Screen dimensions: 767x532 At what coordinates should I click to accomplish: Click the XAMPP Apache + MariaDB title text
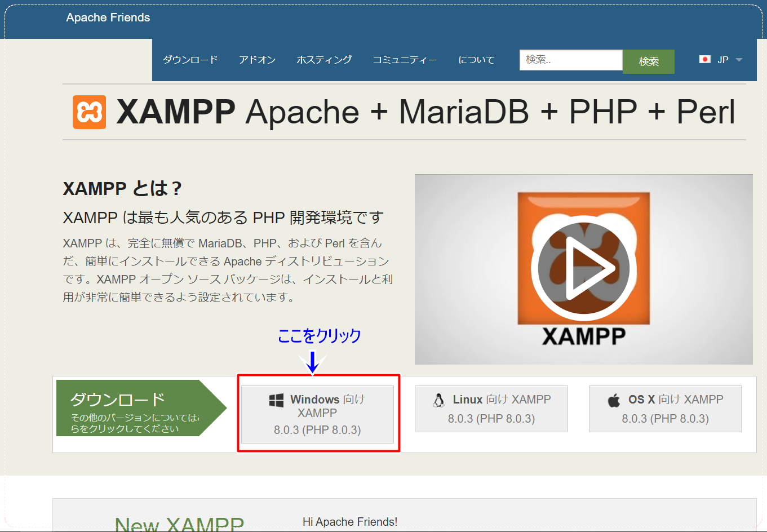426,112
